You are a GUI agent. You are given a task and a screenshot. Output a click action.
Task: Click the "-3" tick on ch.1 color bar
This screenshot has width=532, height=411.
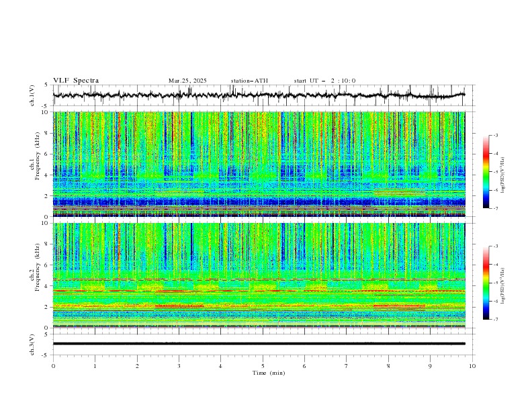pos(495,135)
